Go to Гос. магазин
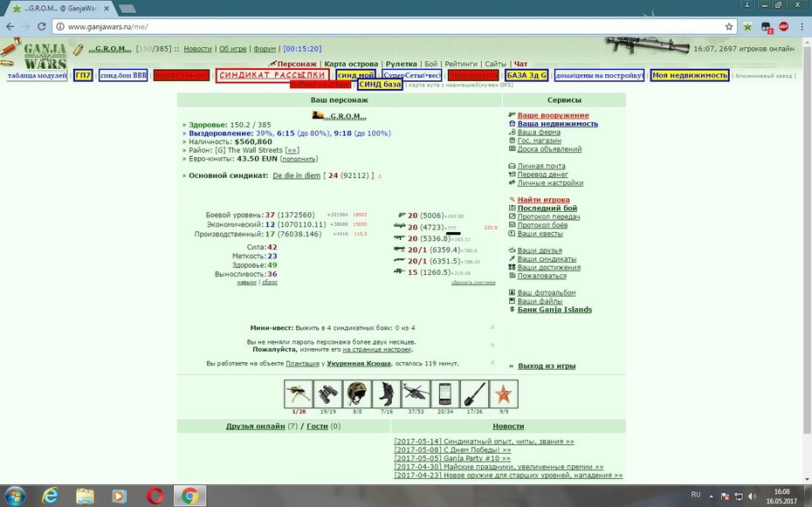812x507 pixels. pos(539,140)
